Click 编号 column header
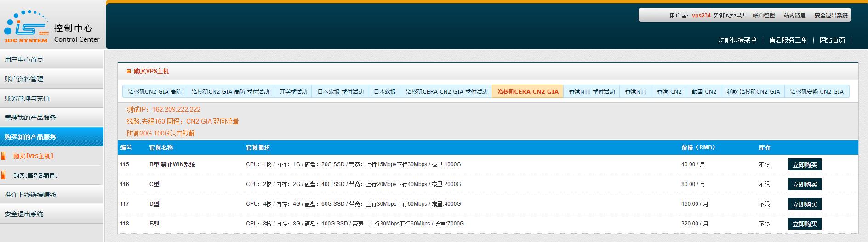This screenshot has width=868, height=242. coord(126,147)
